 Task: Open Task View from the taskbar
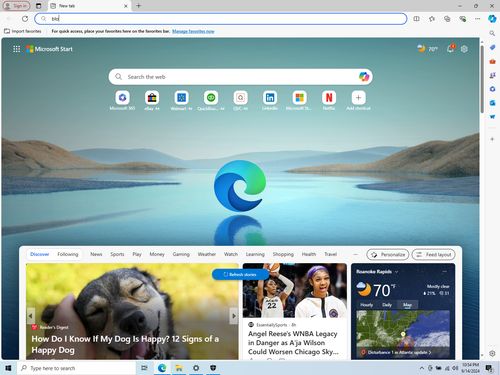144,368
